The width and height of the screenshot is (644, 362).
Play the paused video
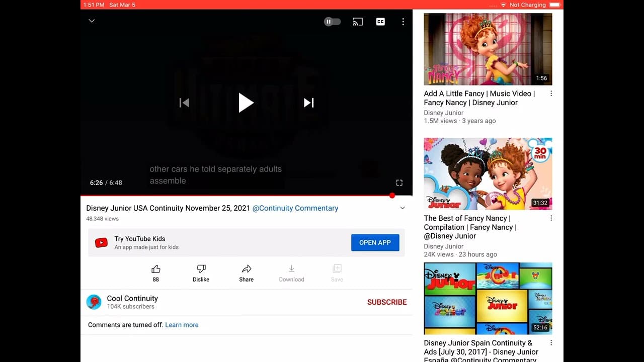(246, 103)
